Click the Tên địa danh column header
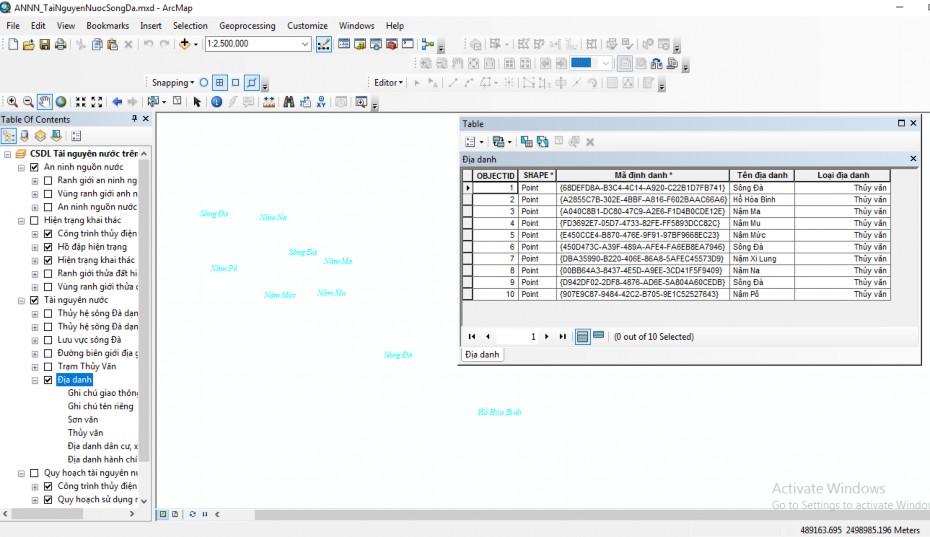 [762, 175]
